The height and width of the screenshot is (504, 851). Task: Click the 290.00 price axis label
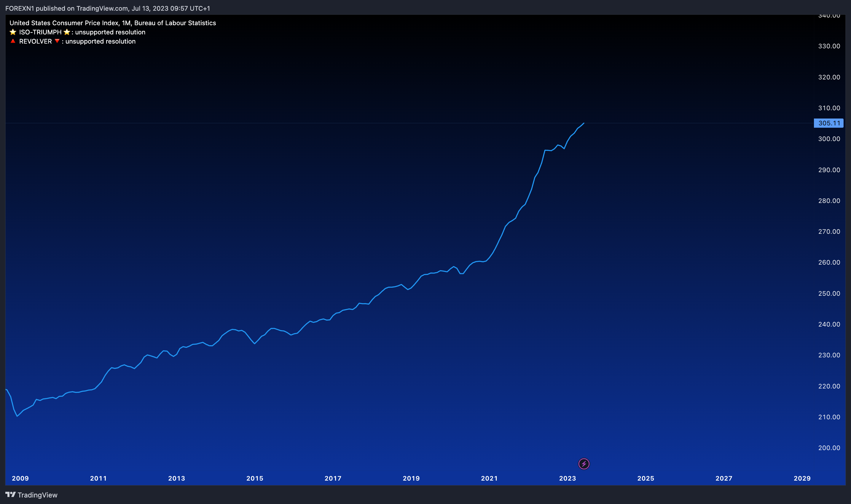[x=829, y=170]
